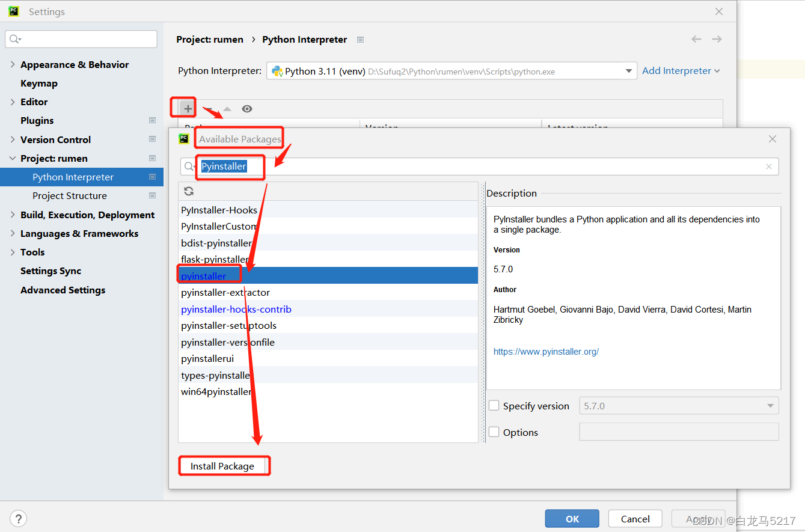Image resolution: width=805 pixels, height=532 pixels.
Task: Click the project icon beside Plugins
Action: tap(152, 120)
